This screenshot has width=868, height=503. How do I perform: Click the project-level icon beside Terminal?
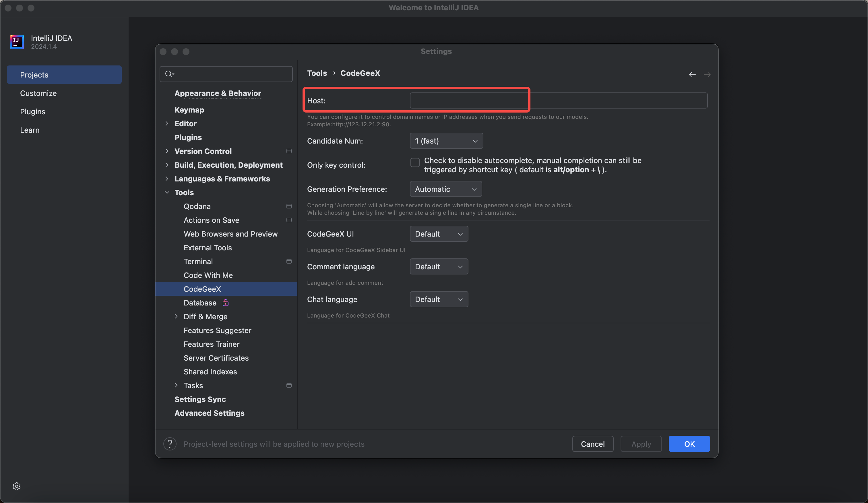289,261
